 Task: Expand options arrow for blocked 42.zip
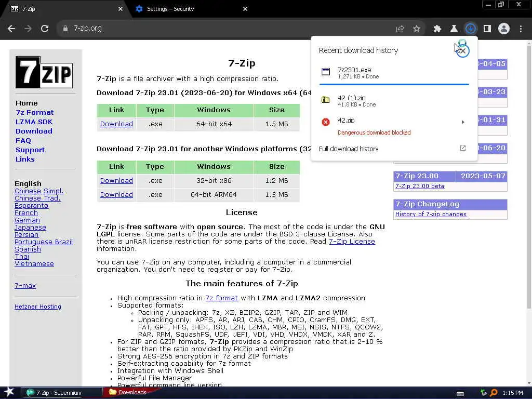tap(463, 122)
